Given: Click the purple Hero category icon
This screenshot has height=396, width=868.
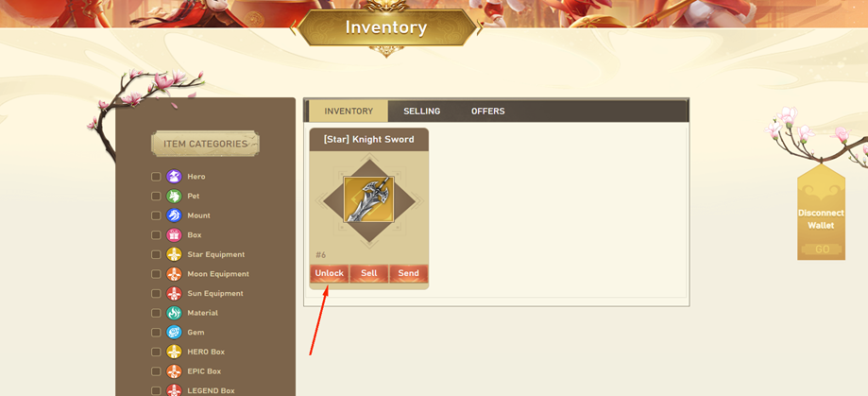Looking at the screenshot, I should point(174,177).
